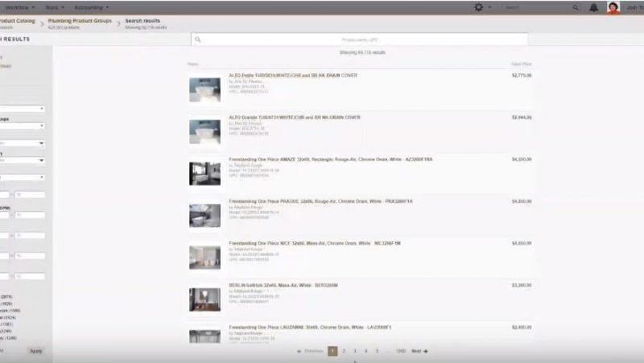Go to page 2 of results
This screenshot has width=644, height=363.
click(344, 351)
